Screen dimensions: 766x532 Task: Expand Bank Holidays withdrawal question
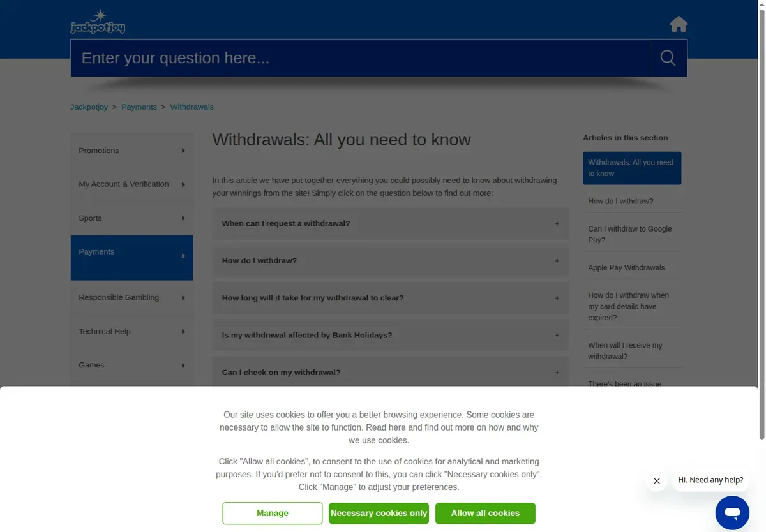coord(391,335)
